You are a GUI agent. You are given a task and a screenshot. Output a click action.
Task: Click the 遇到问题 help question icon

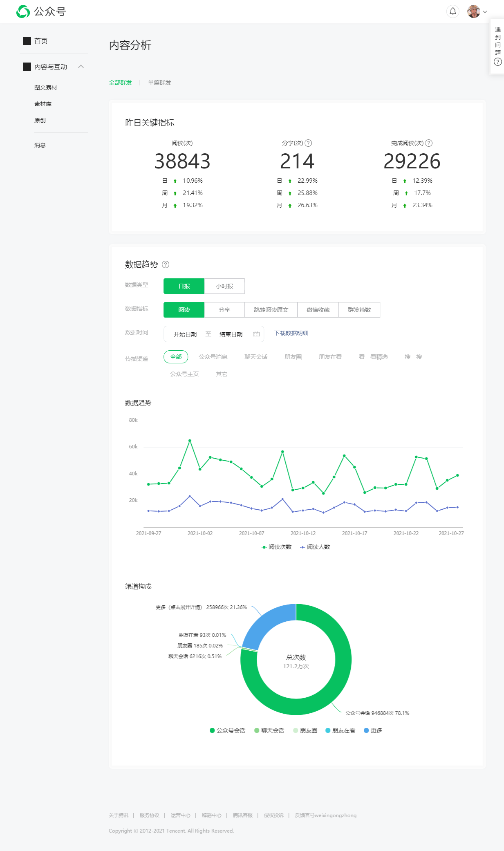click(497, 62)
